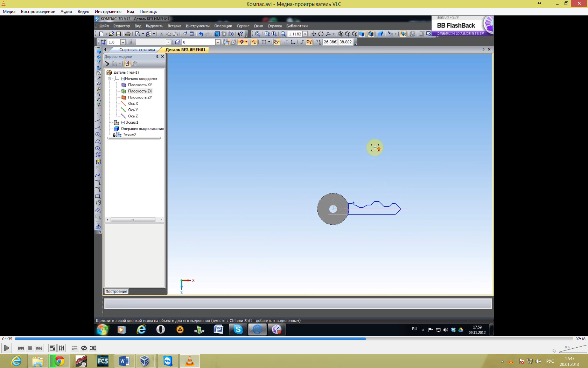Toggle VLC extended settings (equalizer) button
Viewport: 588px width, 368px height.
[62, 348]
